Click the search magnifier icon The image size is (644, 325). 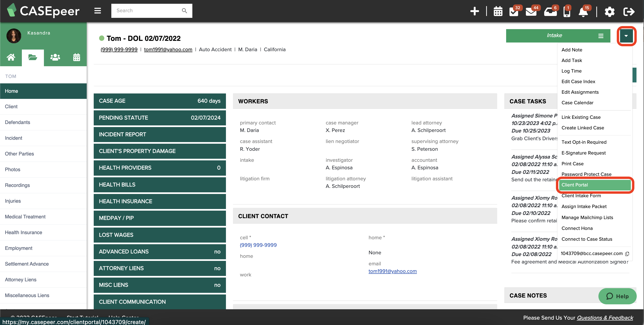[x=184, y=11]
